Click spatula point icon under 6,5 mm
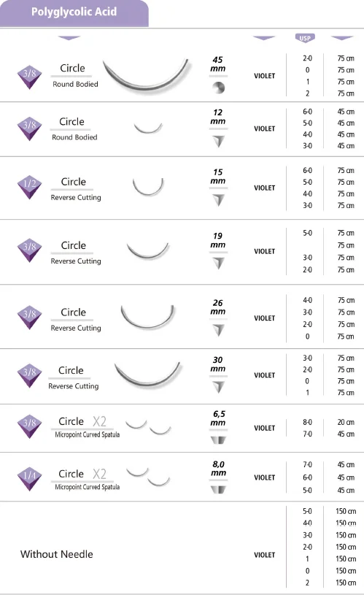Viewport: 364px width, 595px height. [218, 440]
